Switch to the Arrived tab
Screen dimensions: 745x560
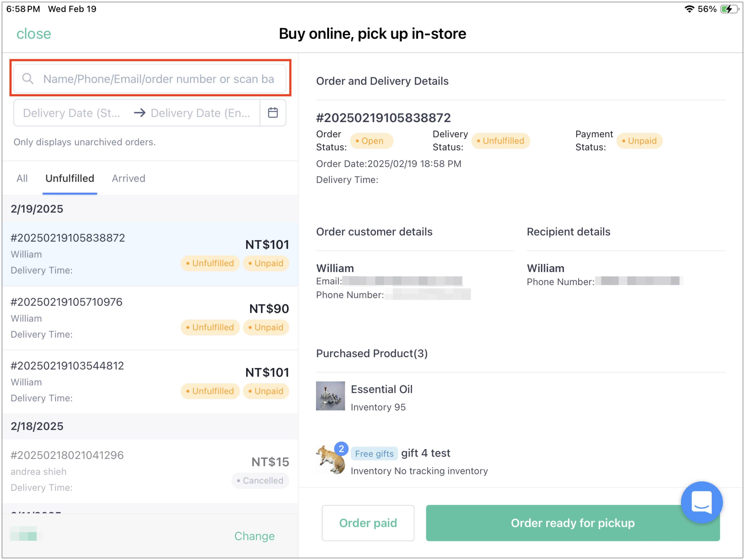tap(128, 178)
